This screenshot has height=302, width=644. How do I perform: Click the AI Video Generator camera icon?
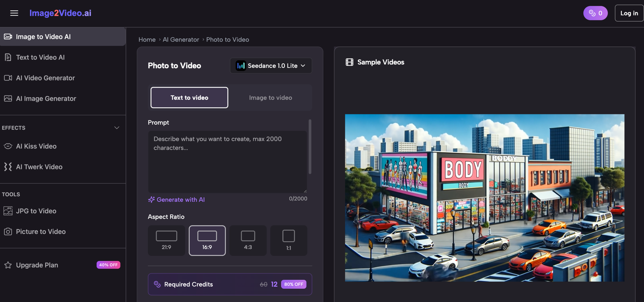point(8,78)
